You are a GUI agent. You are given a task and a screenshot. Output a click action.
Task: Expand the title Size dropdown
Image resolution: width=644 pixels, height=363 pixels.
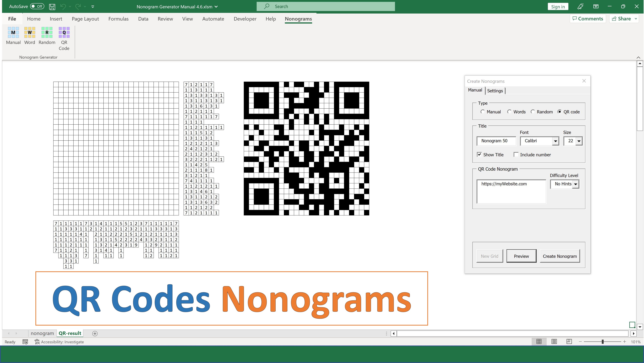click(x=579, y=141)
